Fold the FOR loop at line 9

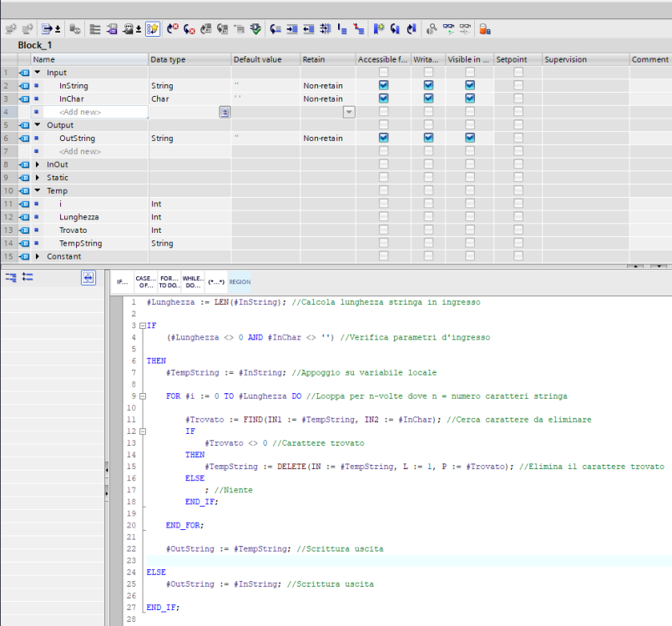click(x=143, y=396)
